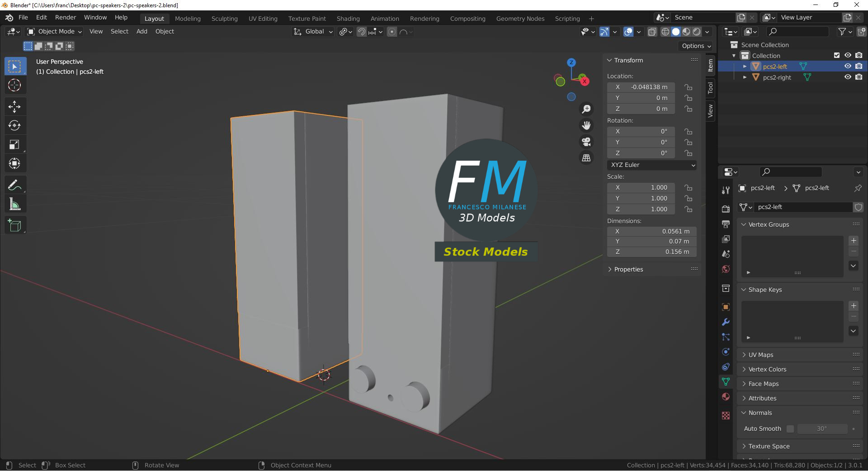The width and height of the screenshot is (868, 471).
Task: Switch to the Geometry Nodes workspace tab
Action: point(520,19)
